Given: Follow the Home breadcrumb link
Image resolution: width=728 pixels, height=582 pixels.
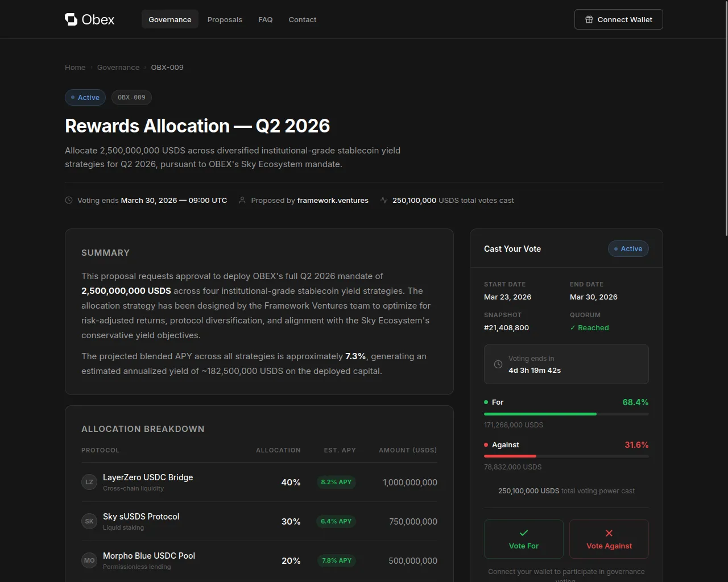Looking at the screenshot, I should [75, 67].
